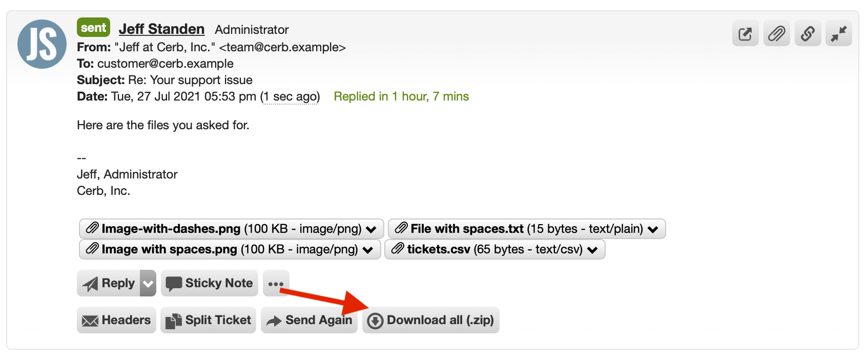
Task: Expand File with spaces.txt attachment menu
Action: 653,229
